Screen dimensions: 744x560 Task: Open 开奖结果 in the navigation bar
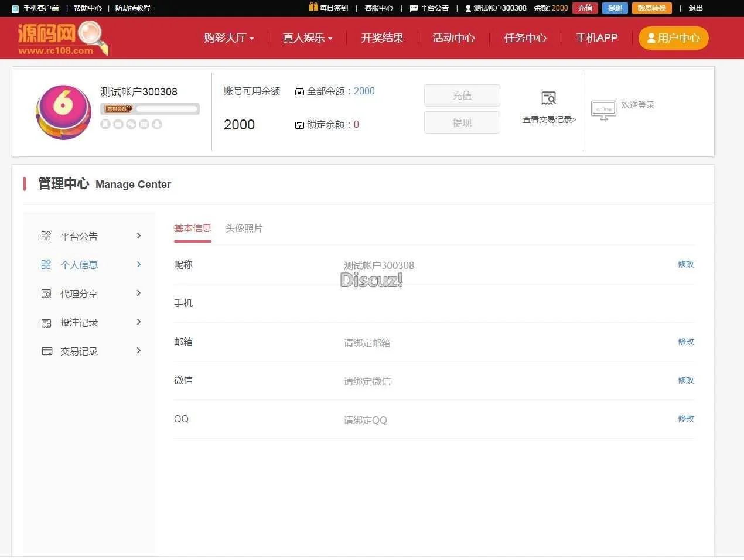click(382, 38)
